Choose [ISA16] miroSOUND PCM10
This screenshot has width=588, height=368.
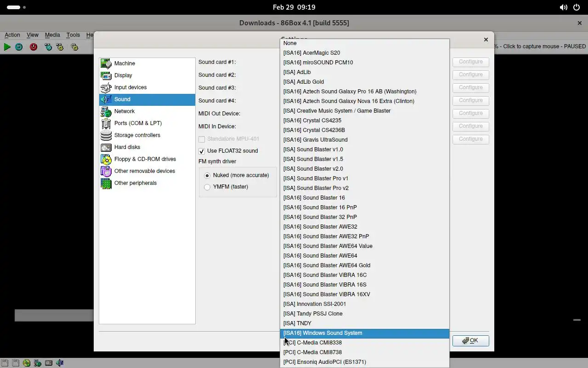[x=365, y=63]
